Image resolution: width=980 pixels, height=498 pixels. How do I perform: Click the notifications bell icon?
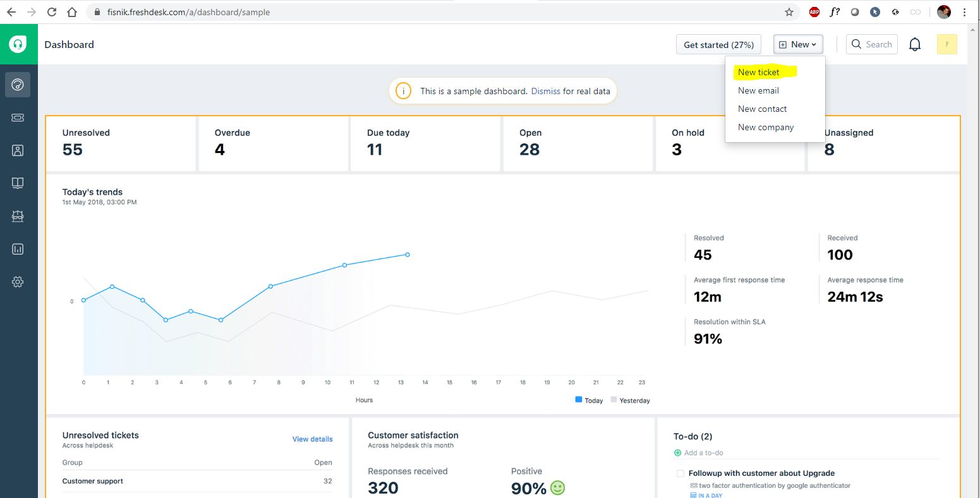point(914,44)
